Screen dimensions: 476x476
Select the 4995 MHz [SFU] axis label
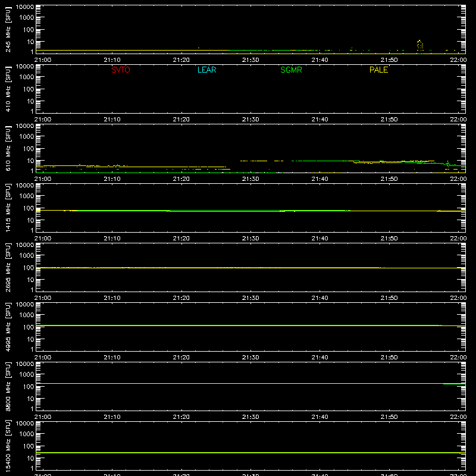point(8,327)
